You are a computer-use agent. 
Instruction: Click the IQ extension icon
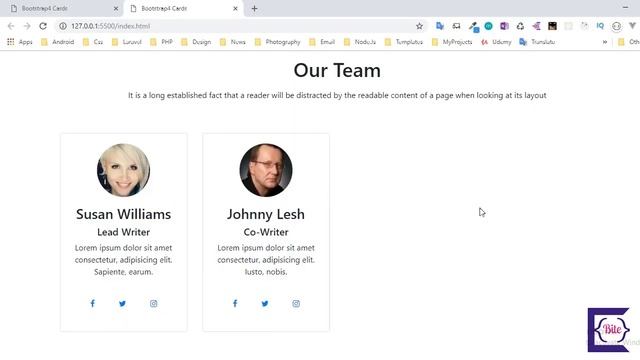[x=600, y=26]
